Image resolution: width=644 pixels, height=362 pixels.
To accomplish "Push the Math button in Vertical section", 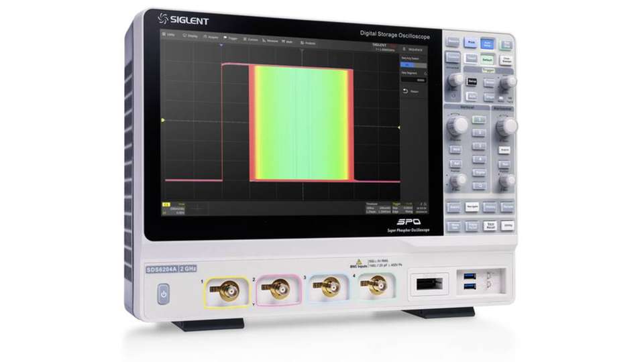I will pos(455,149).
